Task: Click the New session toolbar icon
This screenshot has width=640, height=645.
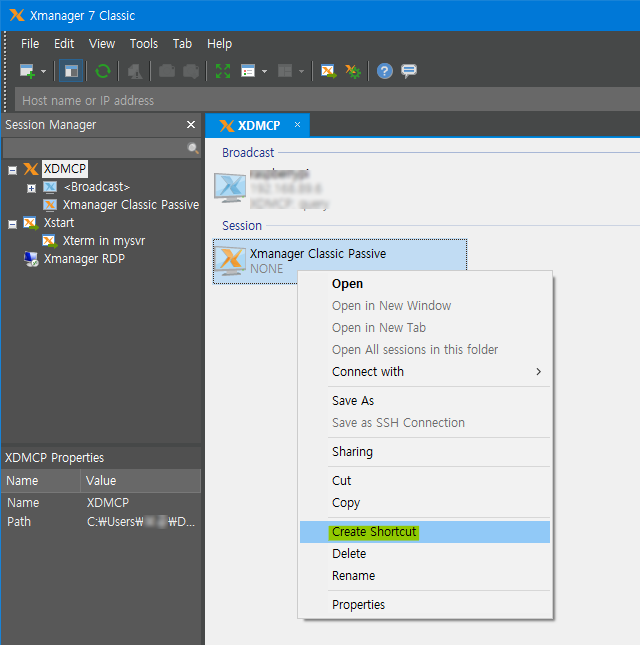Action: [x=27, y=71]
